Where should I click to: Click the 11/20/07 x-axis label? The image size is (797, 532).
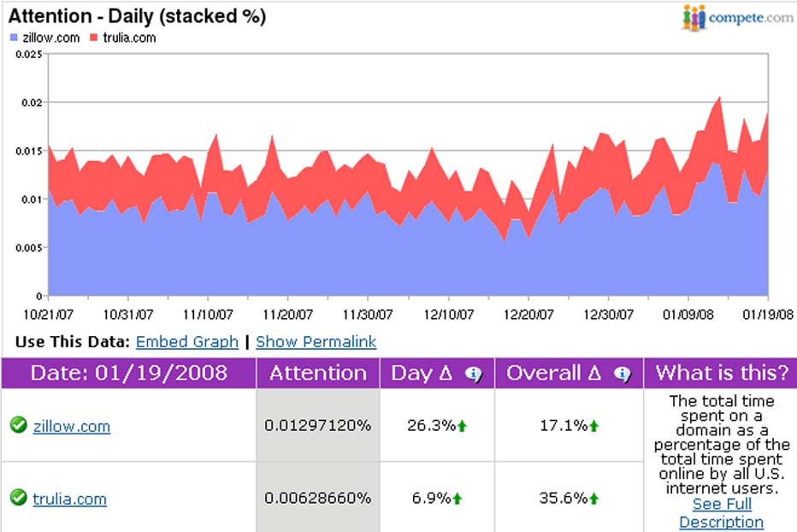point(287,315)
